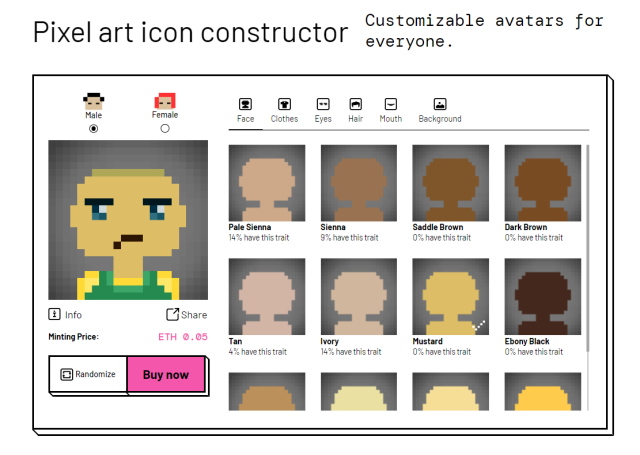The height and width of the screenshot is (455, 640).
Task: Open the Clothes category icon
Action: click(284, 103)
